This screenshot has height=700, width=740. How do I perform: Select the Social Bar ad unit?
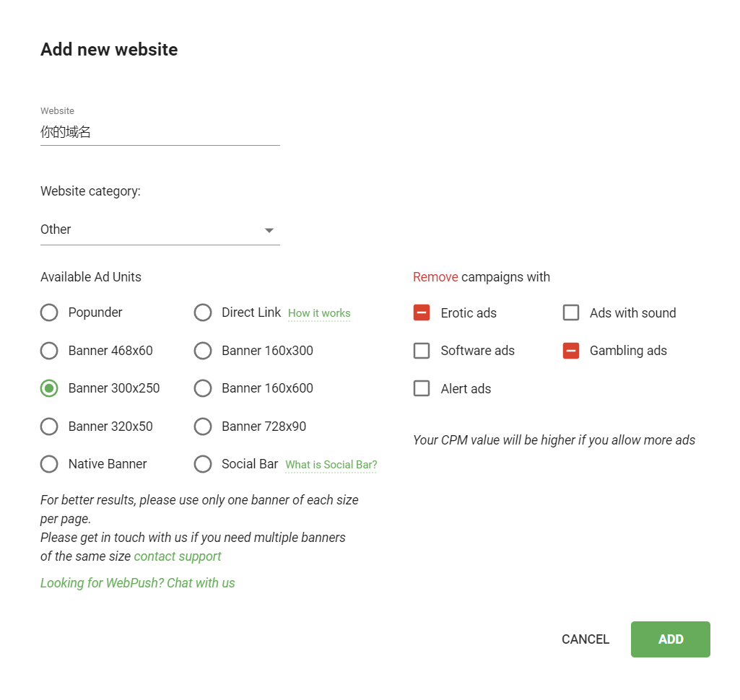(x=203, y=464)
